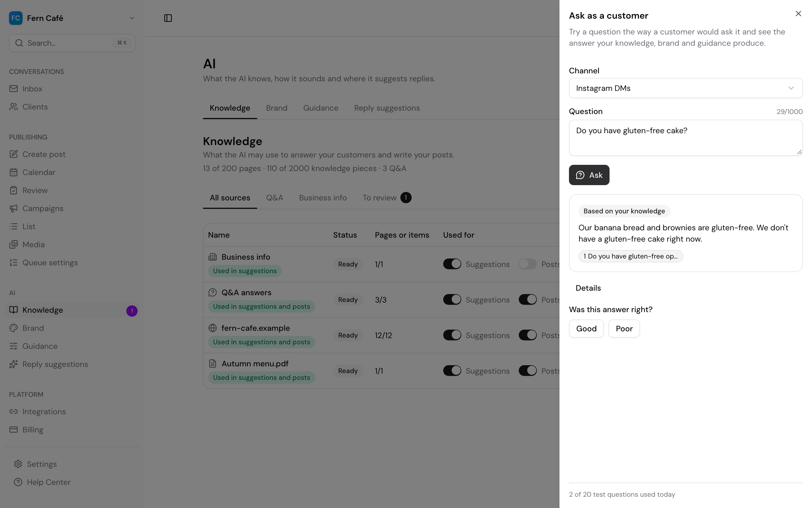Click the Help Center question icon

(18, 482)
